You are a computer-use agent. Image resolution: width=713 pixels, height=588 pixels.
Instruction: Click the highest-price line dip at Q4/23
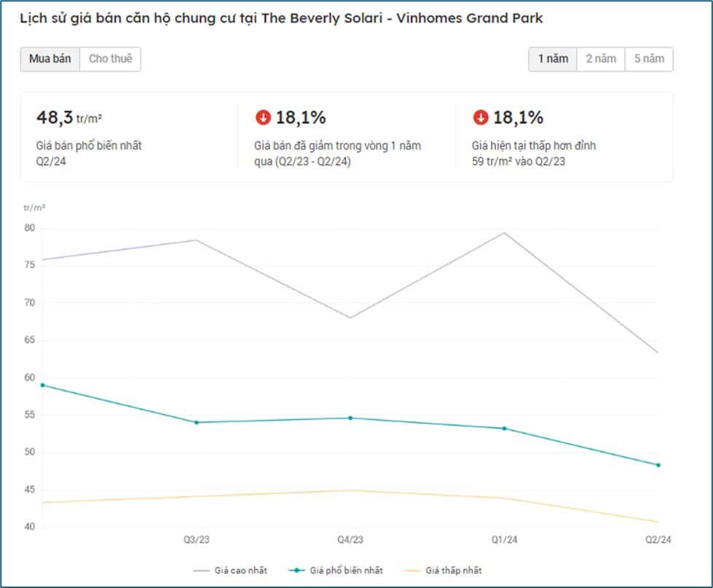[x=350, y=318]
